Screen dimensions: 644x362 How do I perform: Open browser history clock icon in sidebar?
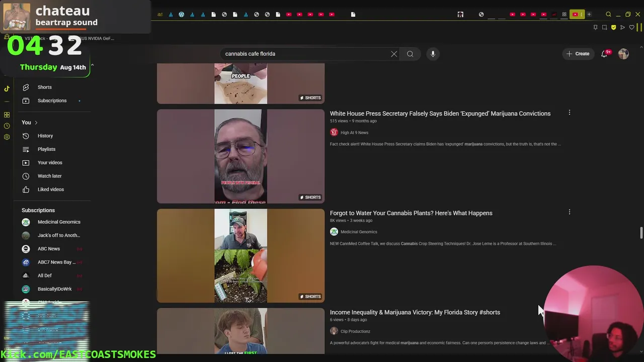click(7, 126)
